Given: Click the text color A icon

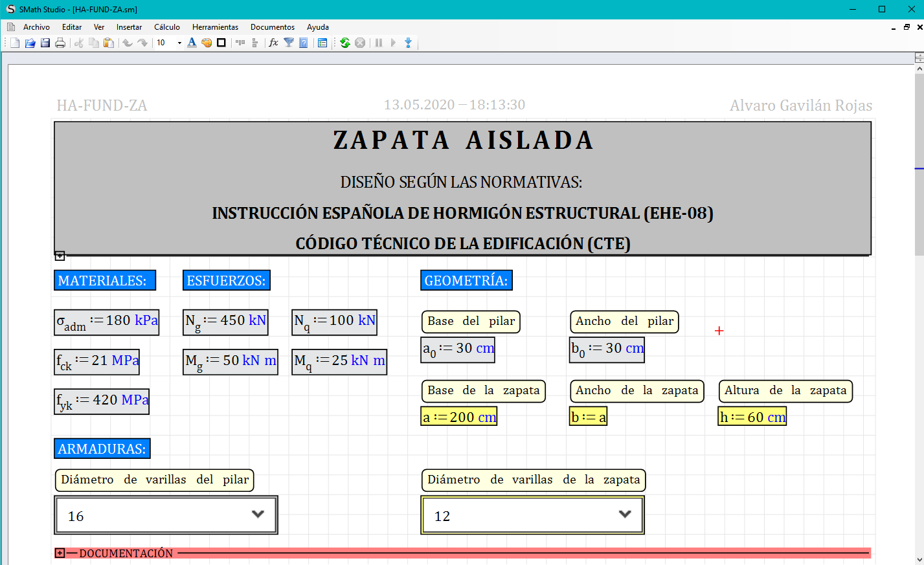Looking at the screenshot, I should coord(192,43).
